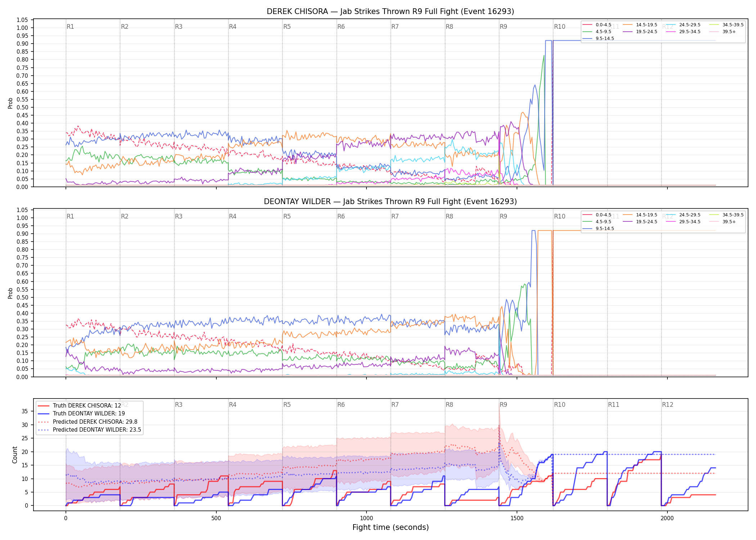Screen dimensions: 756x540
Task: Click the R1 round label in Chisora chart
Action: 70,27
